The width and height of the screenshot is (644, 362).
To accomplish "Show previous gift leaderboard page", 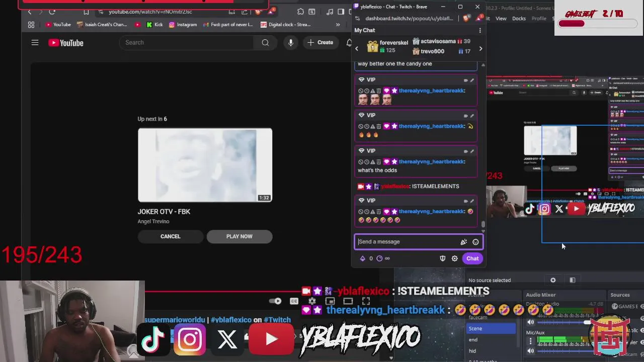I will (357, 49).
